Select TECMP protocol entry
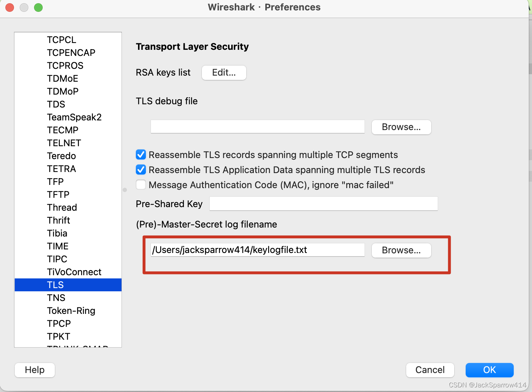The height and width of the screenshot is (392, 532). [68, 130]
